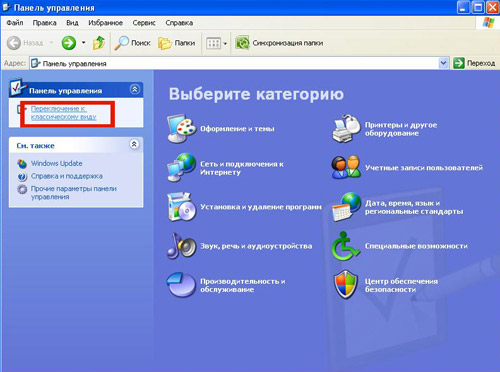Image resolution: width=500 pixels, height=372 pixels.
Task: Maximize the Control Panel window
Action: [x=478, y=7]
